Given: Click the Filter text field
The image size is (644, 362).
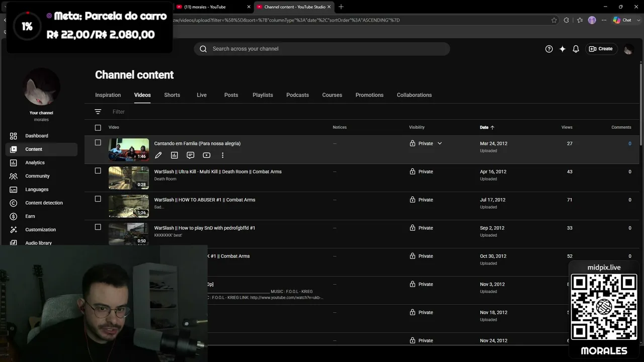Looking at the screenshot, I should 119,112.
